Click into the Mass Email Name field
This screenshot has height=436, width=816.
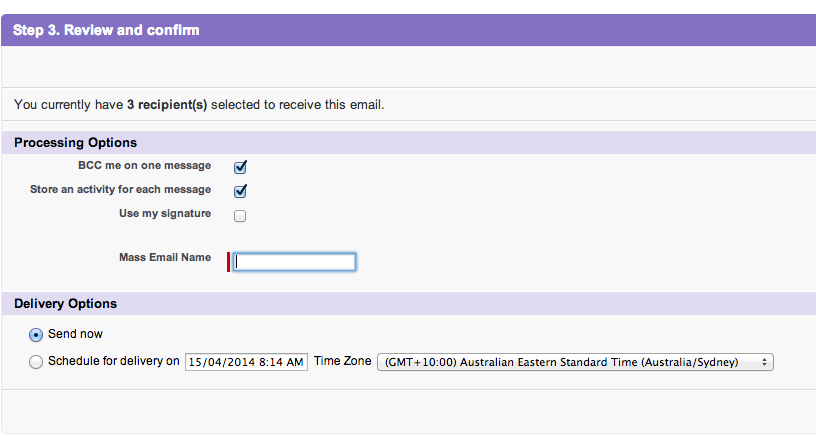coord(295,262)
